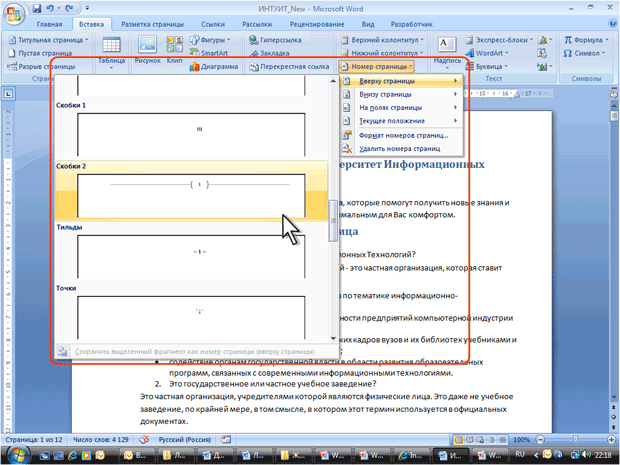Insert a cross-reference (Перекрестная ссылка)
This screenshot has height=465, width=620.
coord(289,66)
